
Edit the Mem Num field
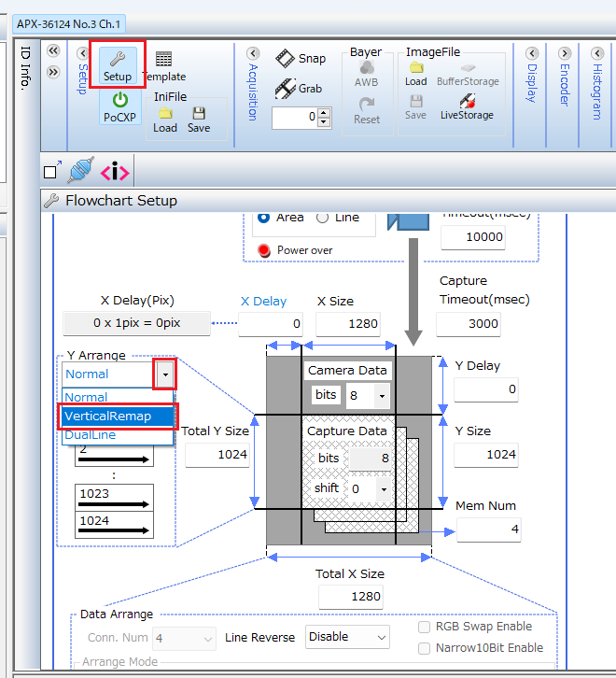[x=489, y=530]
